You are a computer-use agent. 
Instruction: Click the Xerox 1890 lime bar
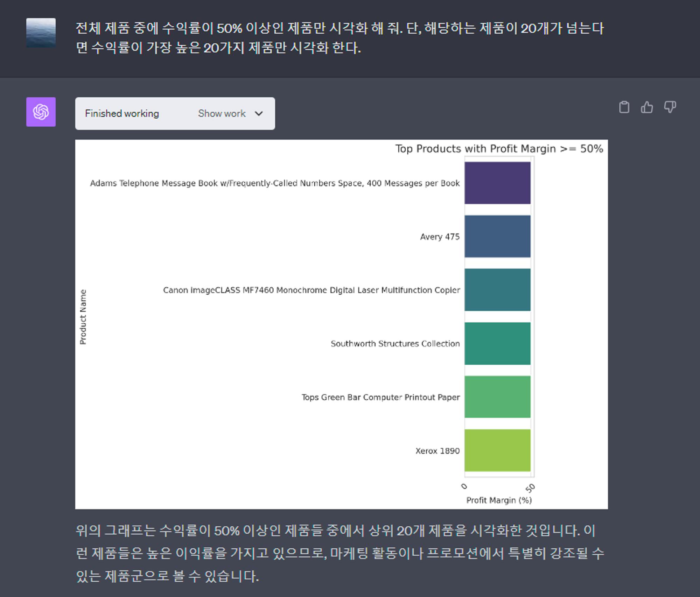[497, 450]
